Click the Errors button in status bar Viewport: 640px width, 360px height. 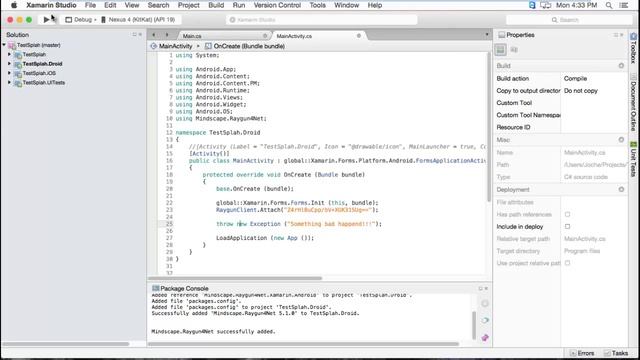click(x=582, y=353)
